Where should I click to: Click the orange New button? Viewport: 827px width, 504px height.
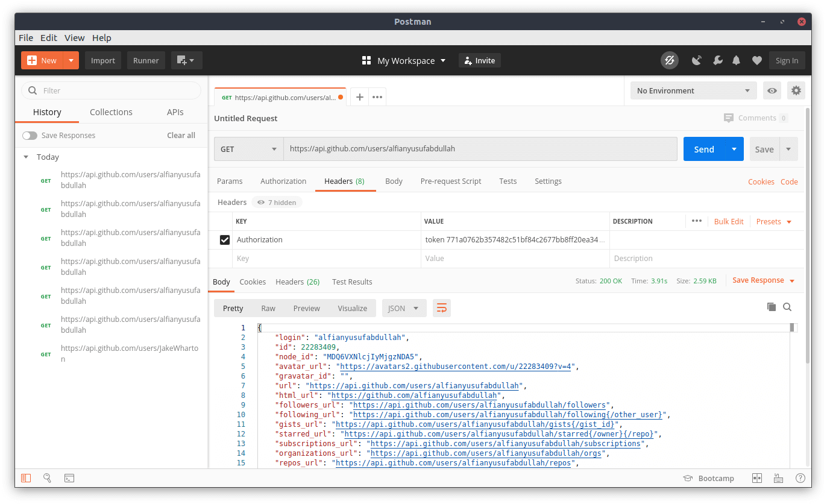(42, 60)
